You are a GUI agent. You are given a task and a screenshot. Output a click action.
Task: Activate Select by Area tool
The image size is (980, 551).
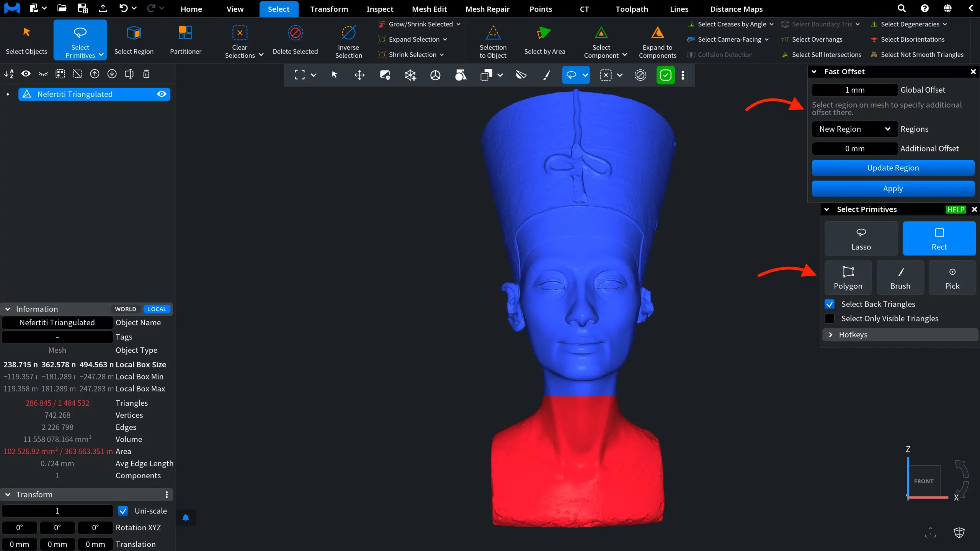click(544, 40)
